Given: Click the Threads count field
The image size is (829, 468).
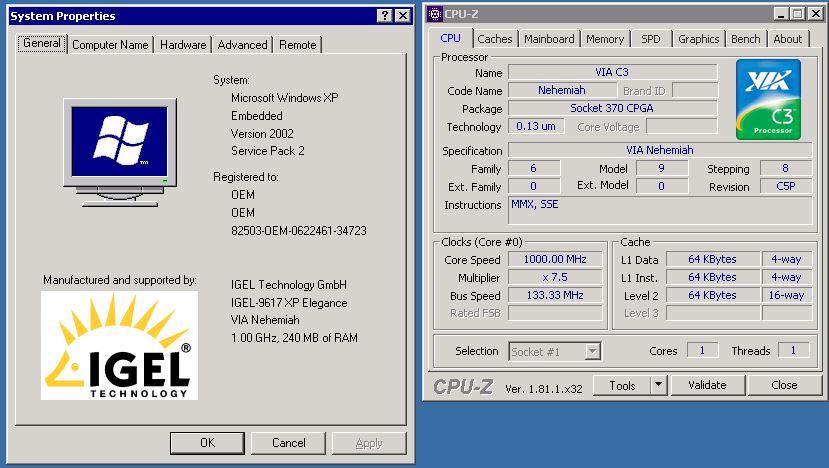Looking at the screenshot, I should click(x=793, y=350).
